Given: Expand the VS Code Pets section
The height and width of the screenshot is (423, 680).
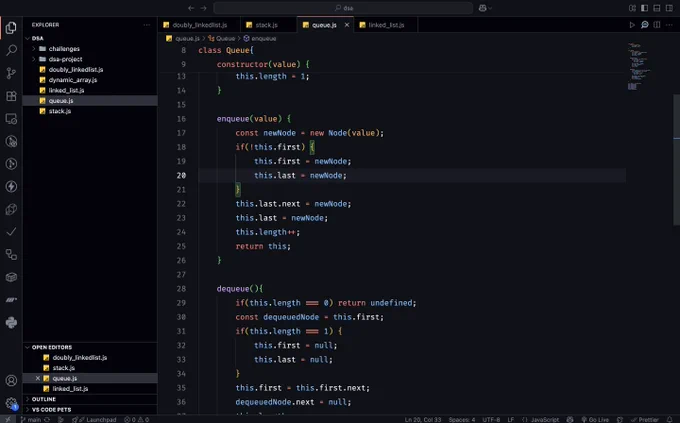Looking at the screenshot, I should 51,410.
